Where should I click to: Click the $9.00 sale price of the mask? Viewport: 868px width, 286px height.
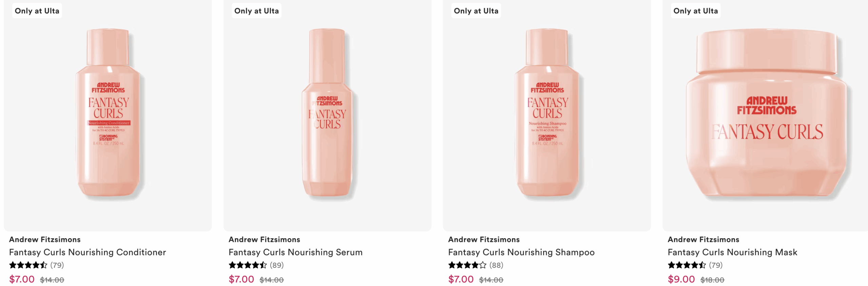pos(681,279)
